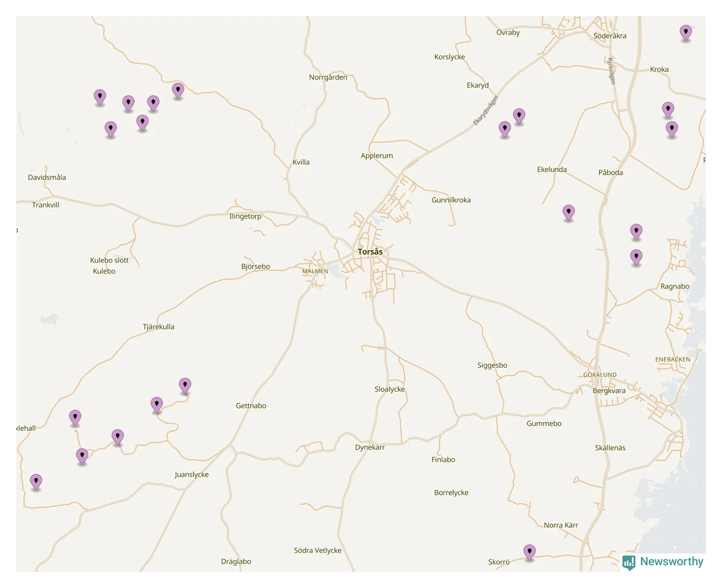Open the Newsworthy logo link
722x588 pixels.
(x=671, y=562)
